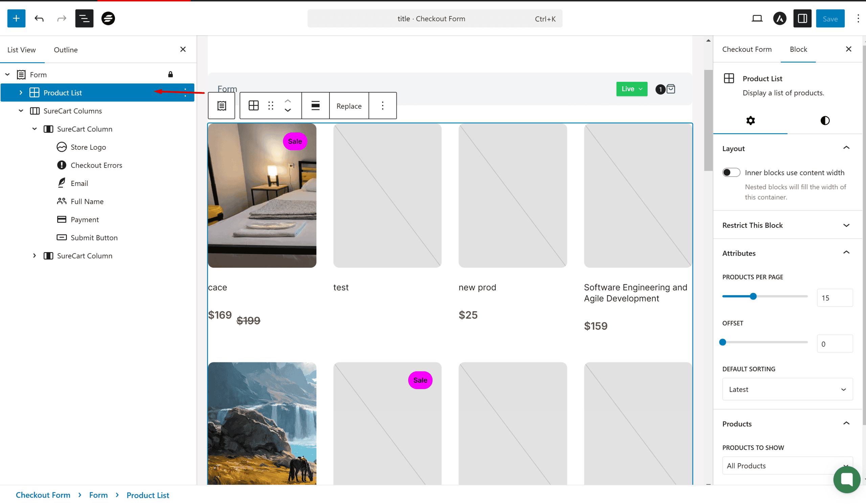Open the laptop device preview icon
This screenshot has width=866, height=504.
(757, 19)
